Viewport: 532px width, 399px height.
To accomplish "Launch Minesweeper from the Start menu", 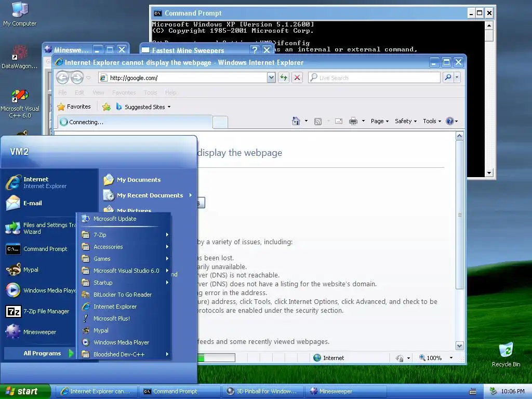I will click(40, 332).
